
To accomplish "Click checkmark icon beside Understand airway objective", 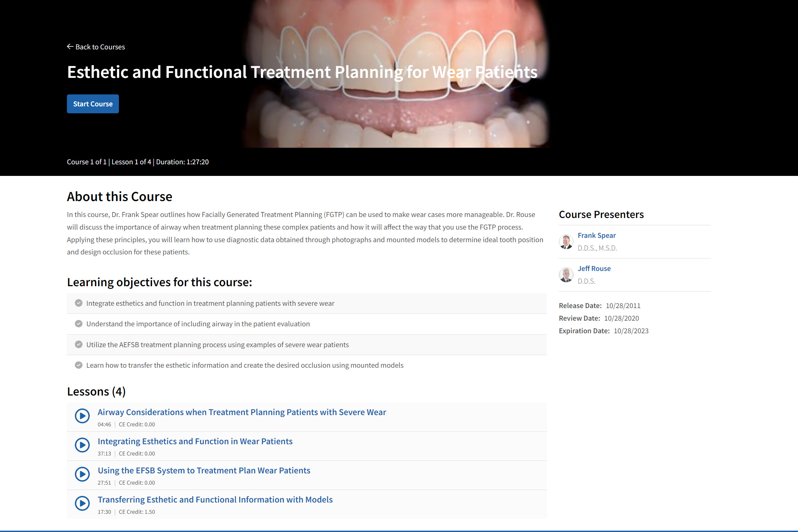I will point(79,324).
